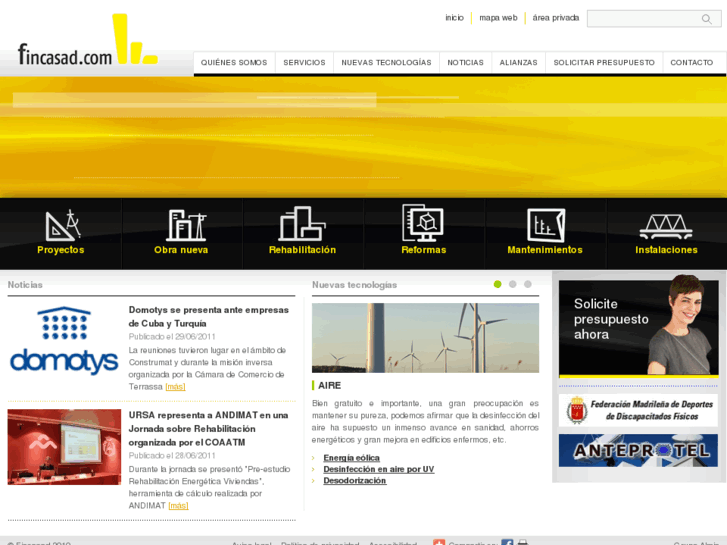Show second Nuevas tecnologías slide dot
The image size is (727, 545).
(512, 284)
